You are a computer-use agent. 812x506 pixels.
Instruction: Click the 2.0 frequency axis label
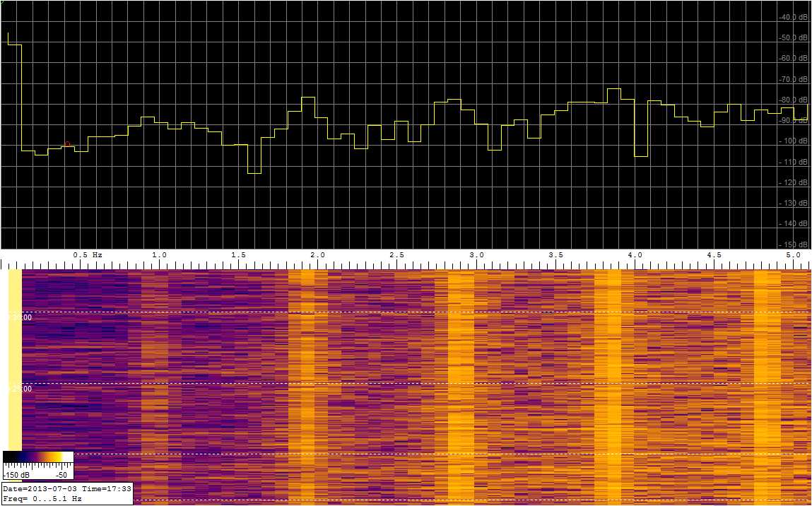coord(318,254)
